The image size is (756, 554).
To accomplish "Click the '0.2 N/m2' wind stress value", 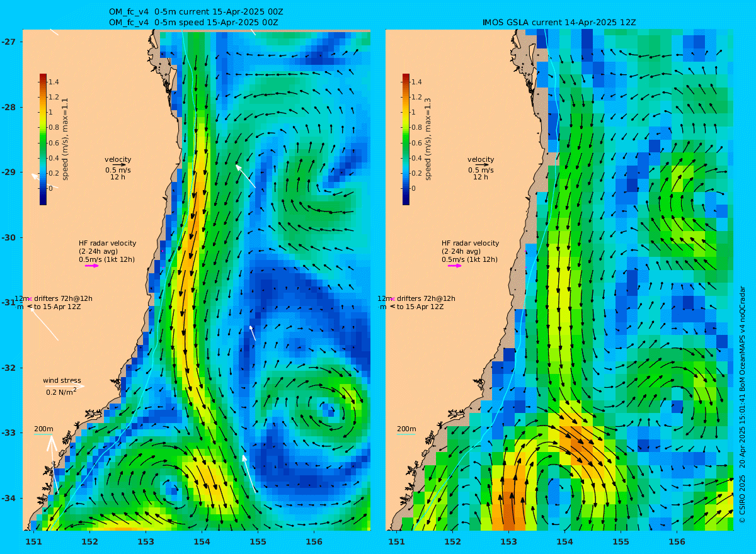I will pos(61,392).
